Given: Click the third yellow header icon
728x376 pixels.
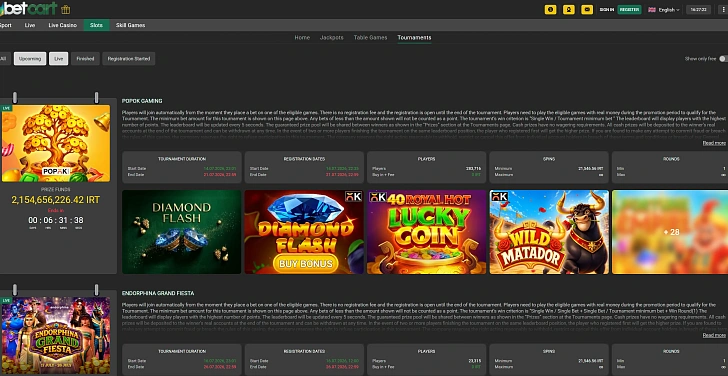Looking at the screenshot, I should pos(587,9).
